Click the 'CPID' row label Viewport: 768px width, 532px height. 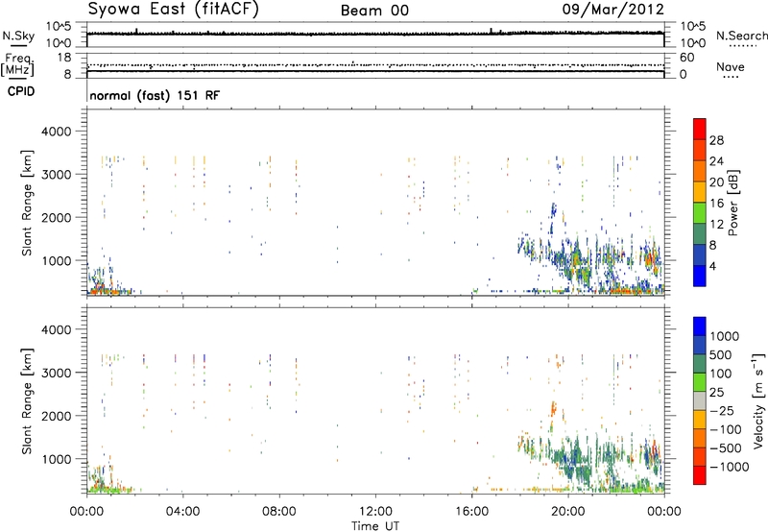point(21,91)
